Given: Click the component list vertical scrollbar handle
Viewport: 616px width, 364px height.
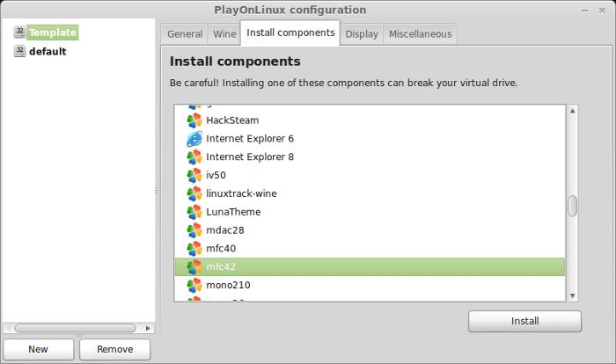Looking at the screenshot, I should [572, 206].
